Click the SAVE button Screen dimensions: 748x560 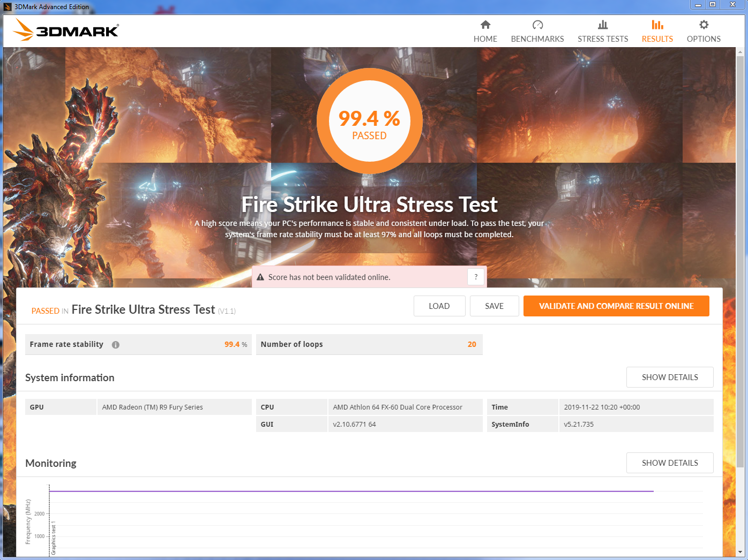495,306
